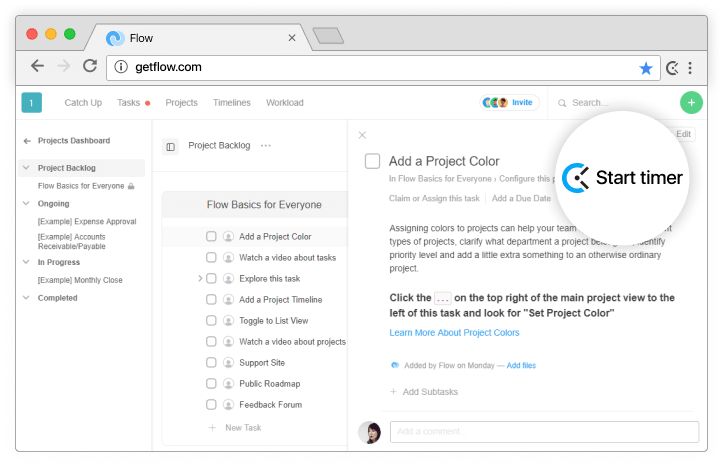The width and height of the screenshot is (723, 467).
Task: Click the user avatar beside comment box
Action: (370, 432)
